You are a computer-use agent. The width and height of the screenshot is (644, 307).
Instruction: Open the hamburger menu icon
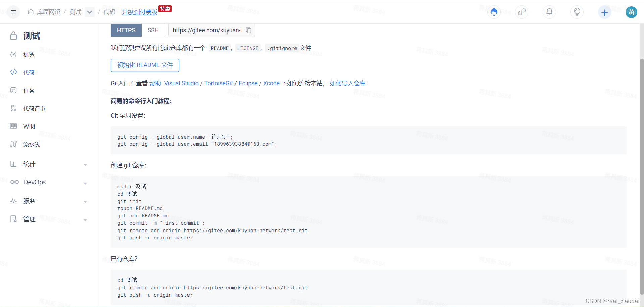(x=13, y=12)
